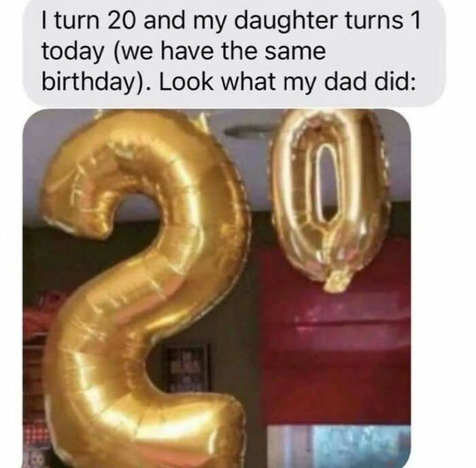Tap the gray message bubble text
The width and height of the screenshot is (476, 468).
(x=231, y=52)
